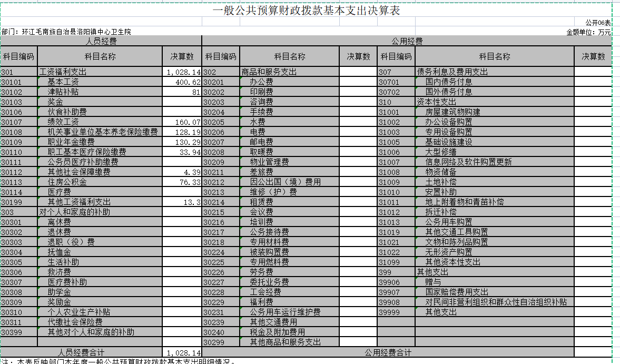Select the 住房公积金 value 76.33
620x364 pixels.
point(182,182)
